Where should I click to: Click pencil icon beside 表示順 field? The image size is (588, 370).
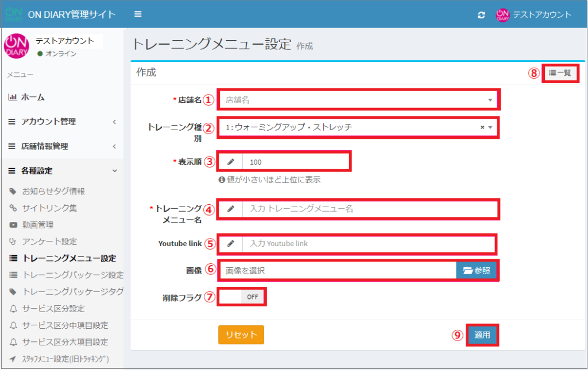coord(230,162)
